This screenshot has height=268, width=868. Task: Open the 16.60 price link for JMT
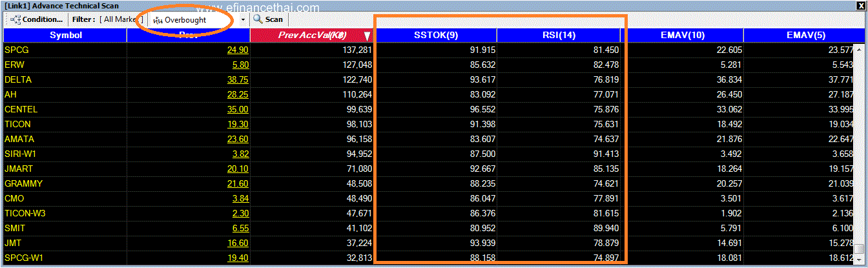238,243
